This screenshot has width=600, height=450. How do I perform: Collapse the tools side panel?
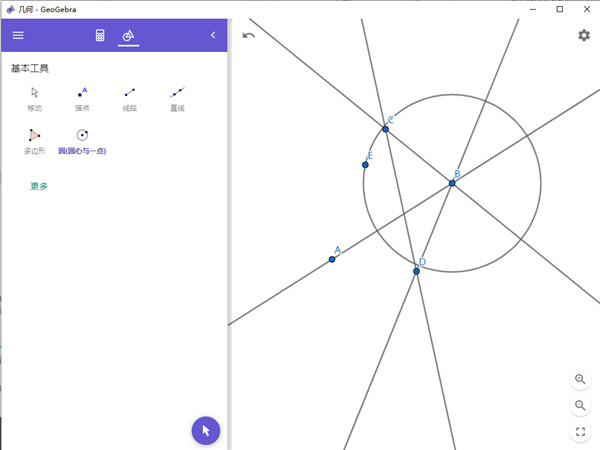pos(213,35)
